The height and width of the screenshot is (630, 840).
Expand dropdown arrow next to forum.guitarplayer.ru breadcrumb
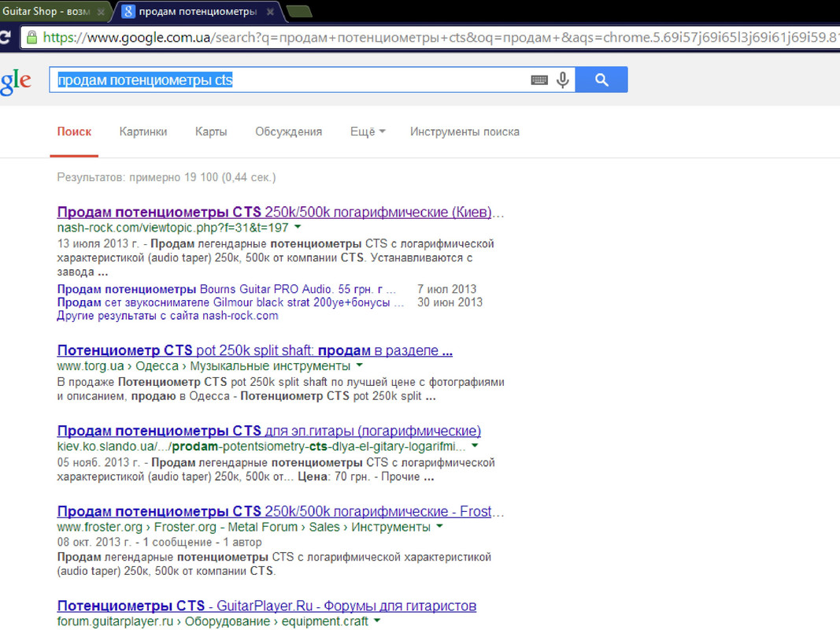pos(377,621)
